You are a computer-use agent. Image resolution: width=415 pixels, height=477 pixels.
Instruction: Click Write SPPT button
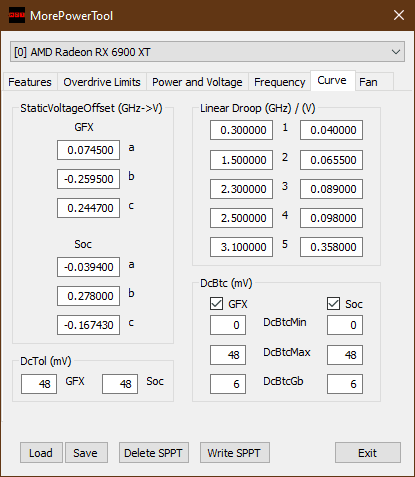click(234, 453)
